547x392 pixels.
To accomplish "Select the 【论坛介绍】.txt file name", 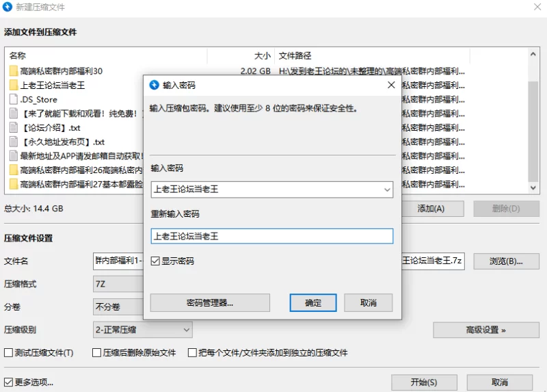I will [x=51, y=128].
